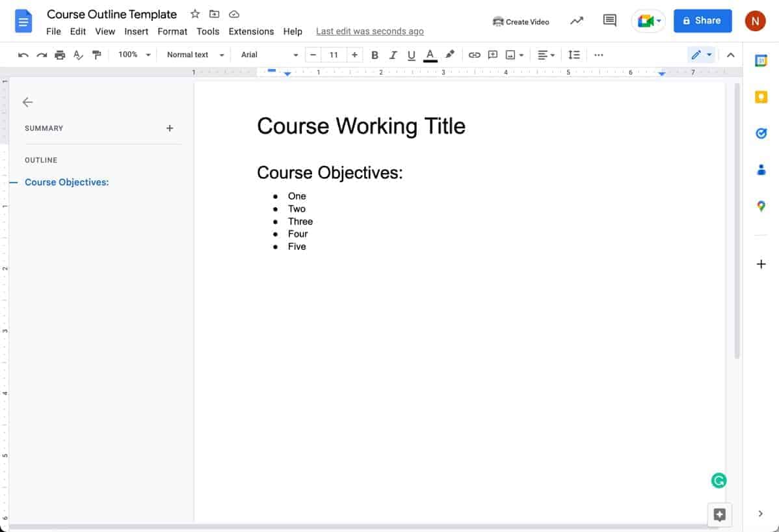Print the document
Viewport: 779px width, 532px height.
pos(60,55)
